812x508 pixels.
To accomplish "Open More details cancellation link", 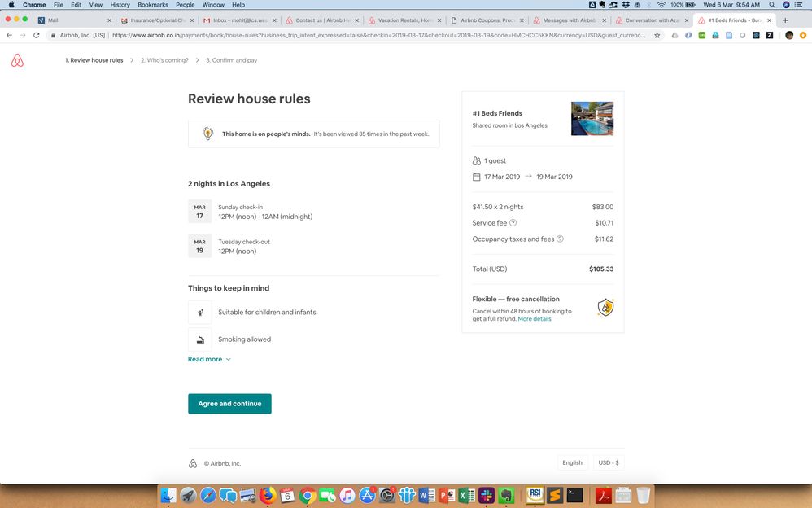I will pos(535,319).
